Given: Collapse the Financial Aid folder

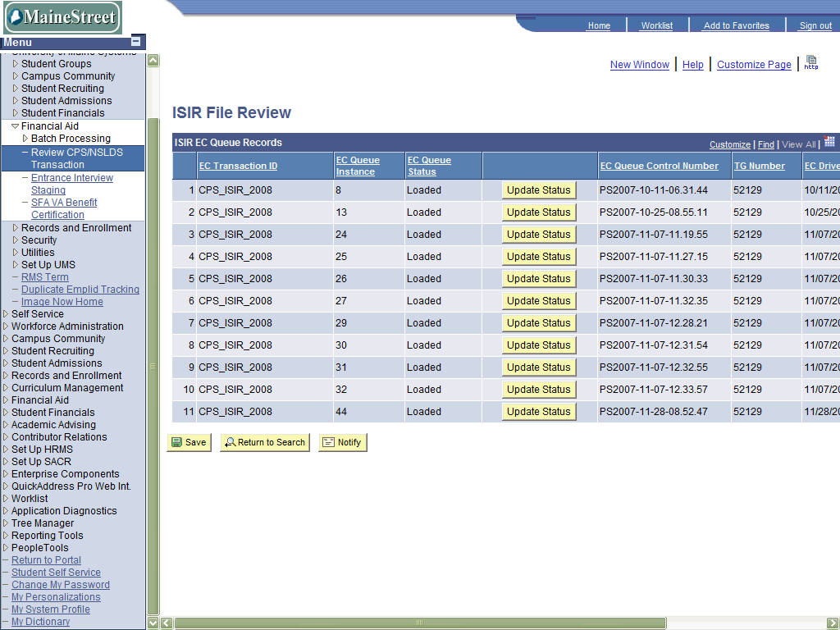Looking at the screenshot, I should click(x=15, y=126).
